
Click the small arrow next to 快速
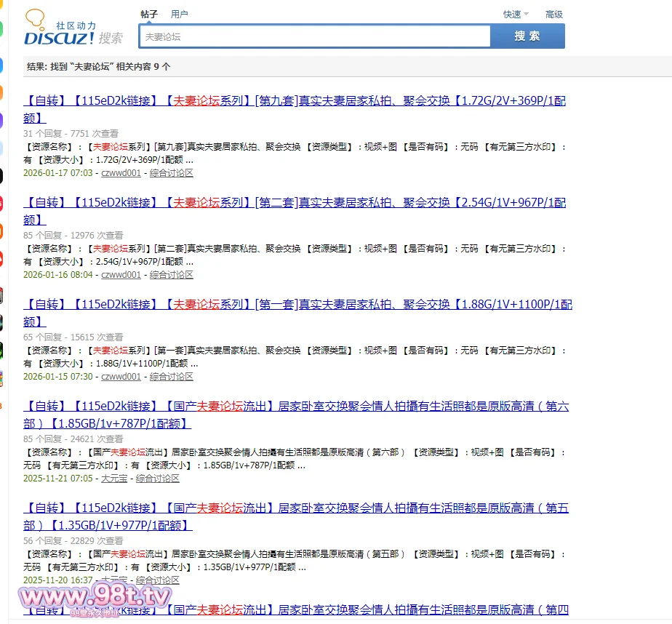click(527, 15)
